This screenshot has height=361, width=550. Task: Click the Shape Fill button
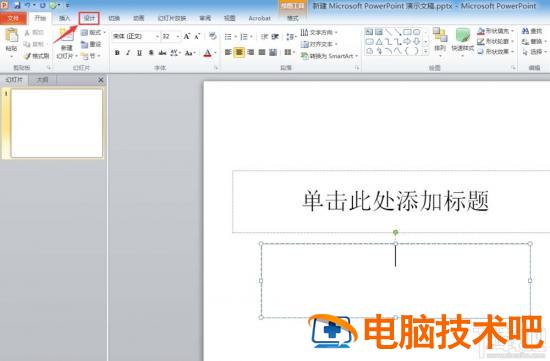[495, 31]
